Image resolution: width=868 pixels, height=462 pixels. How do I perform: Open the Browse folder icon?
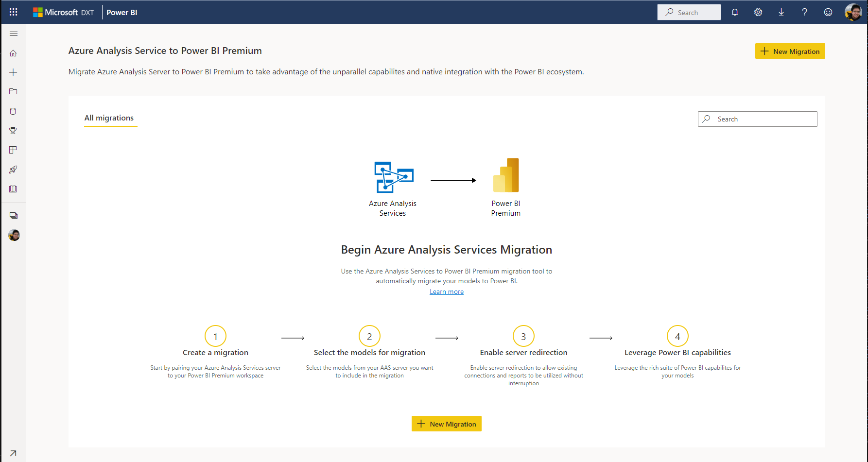[13, 91]
